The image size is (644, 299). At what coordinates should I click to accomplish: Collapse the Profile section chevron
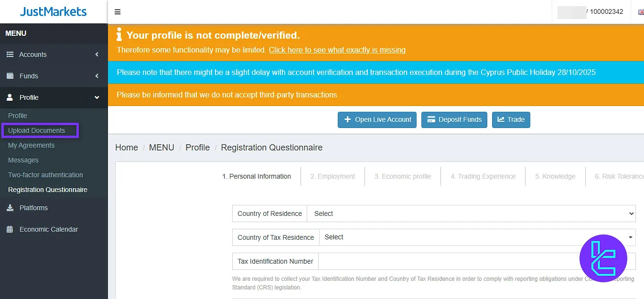click(x=95, y=97)
